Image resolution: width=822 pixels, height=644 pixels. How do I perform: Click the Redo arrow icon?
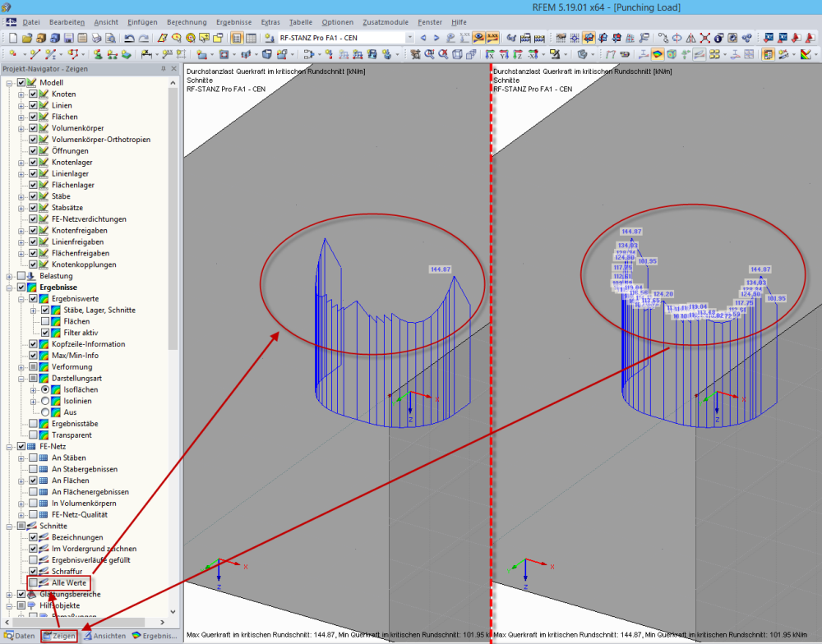(x=143, y=38)
